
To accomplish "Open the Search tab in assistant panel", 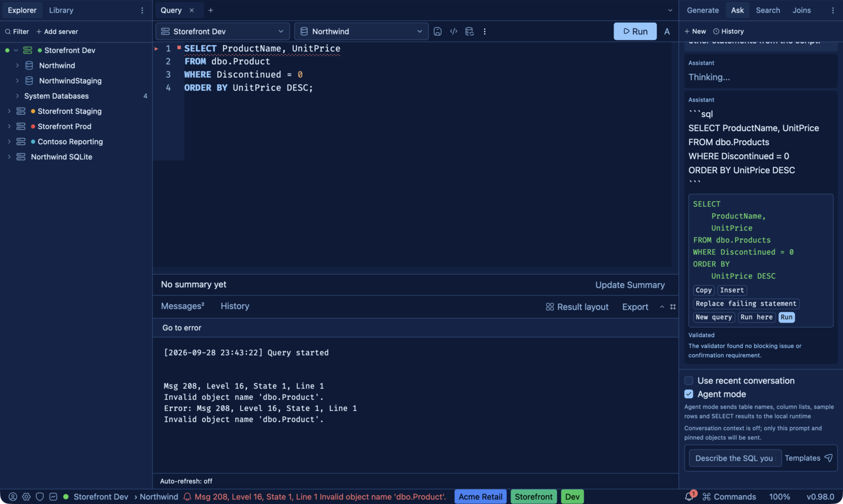I will [x=768, y=11].
